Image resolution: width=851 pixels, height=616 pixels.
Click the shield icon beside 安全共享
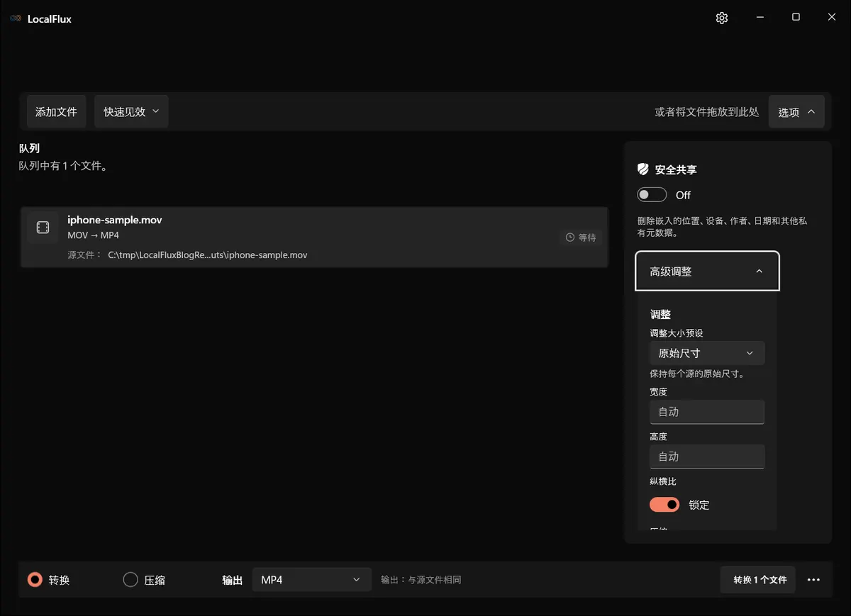point(643,169)
